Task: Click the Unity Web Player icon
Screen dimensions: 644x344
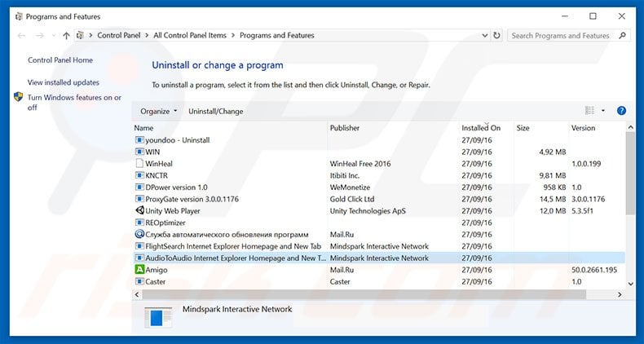Action: pos(139,210)
